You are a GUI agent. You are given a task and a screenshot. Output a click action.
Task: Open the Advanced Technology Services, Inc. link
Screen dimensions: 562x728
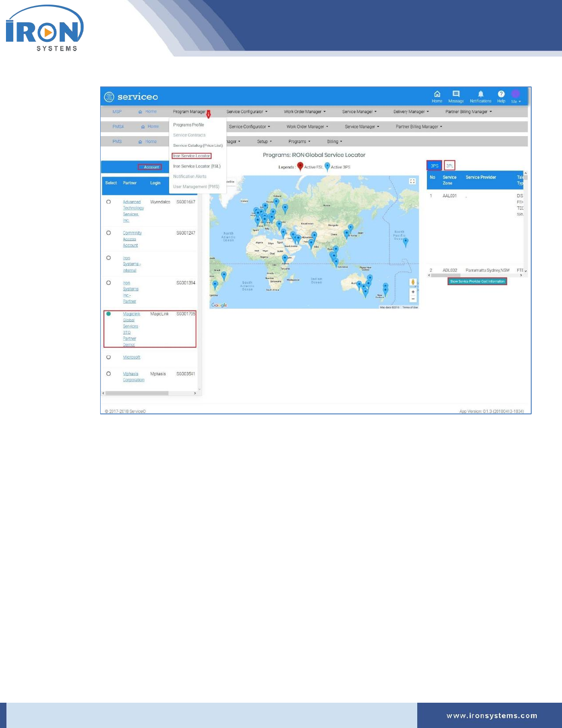coord(133,211)
